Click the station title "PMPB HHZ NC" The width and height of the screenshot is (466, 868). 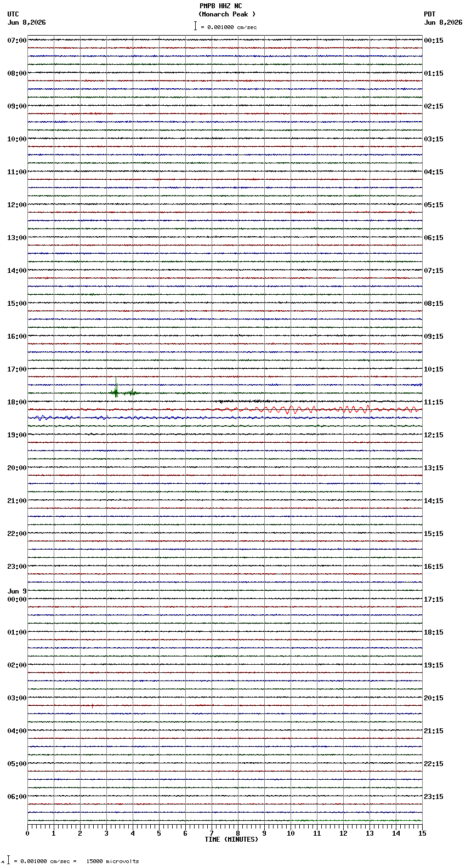click(220, 6)
